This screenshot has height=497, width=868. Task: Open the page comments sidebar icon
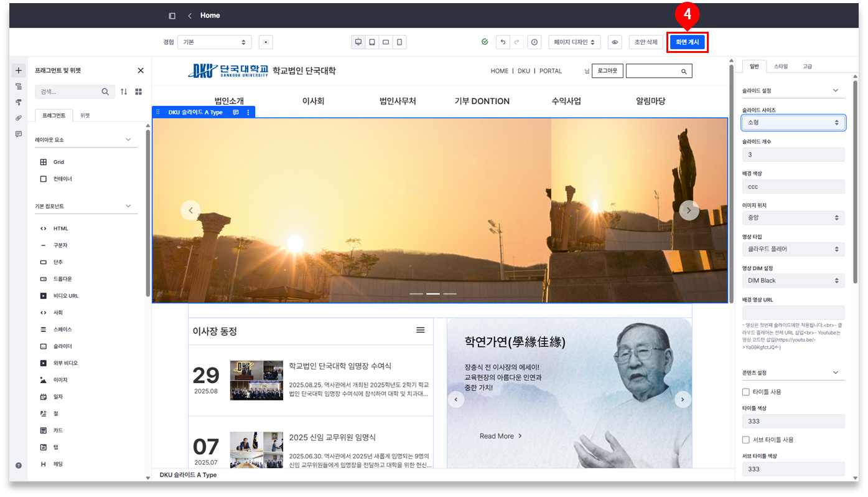pos(19,134)
